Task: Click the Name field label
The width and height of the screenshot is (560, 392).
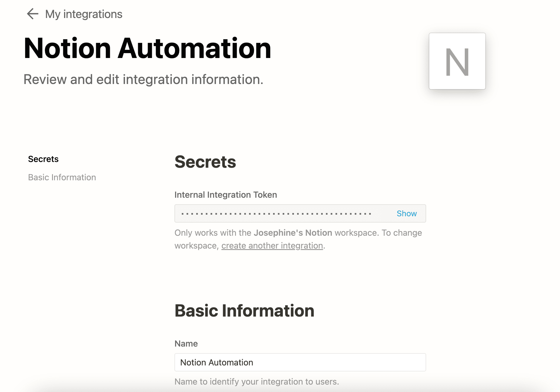Action: tap(186, 343)
